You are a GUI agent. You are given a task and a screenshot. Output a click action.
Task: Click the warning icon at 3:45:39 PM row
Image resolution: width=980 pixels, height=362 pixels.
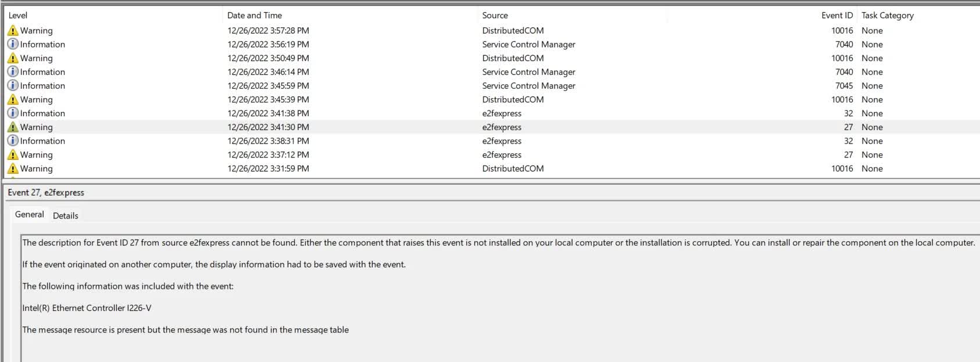point(13,99)
